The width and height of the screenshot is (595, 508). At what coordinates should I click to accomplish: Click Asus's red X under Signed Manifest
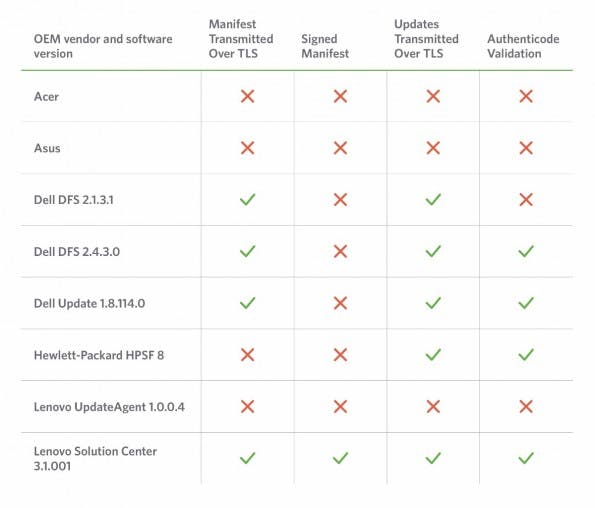340,148
